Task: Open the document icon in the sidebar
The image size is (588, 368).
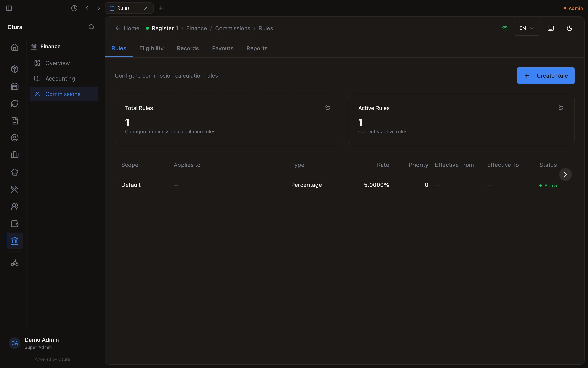Action: point(14,121)
